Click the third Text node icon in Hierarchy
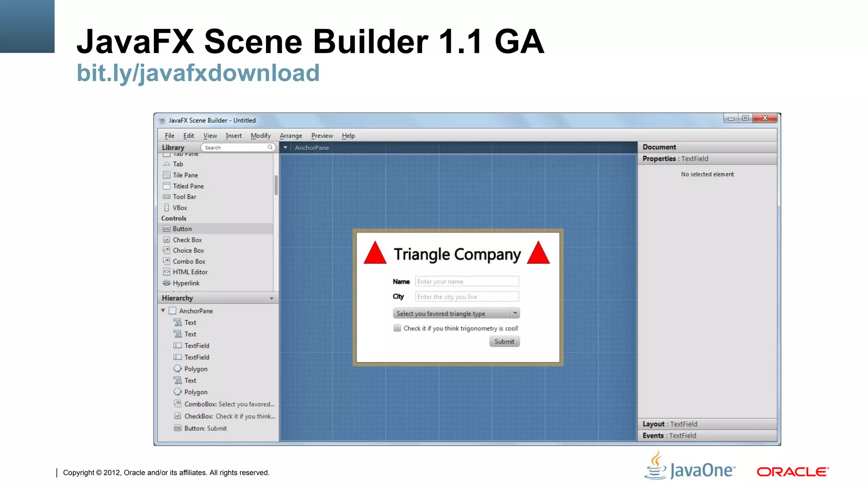This screenshot has width=868, height=488. point(178,380)
